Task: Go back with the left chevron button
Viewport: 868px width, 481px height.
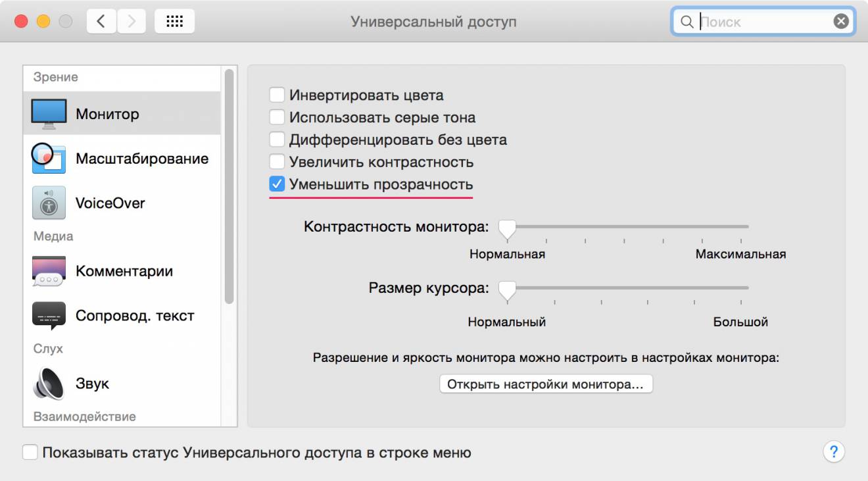Action: pyautogui.click(x=101, y=22)
